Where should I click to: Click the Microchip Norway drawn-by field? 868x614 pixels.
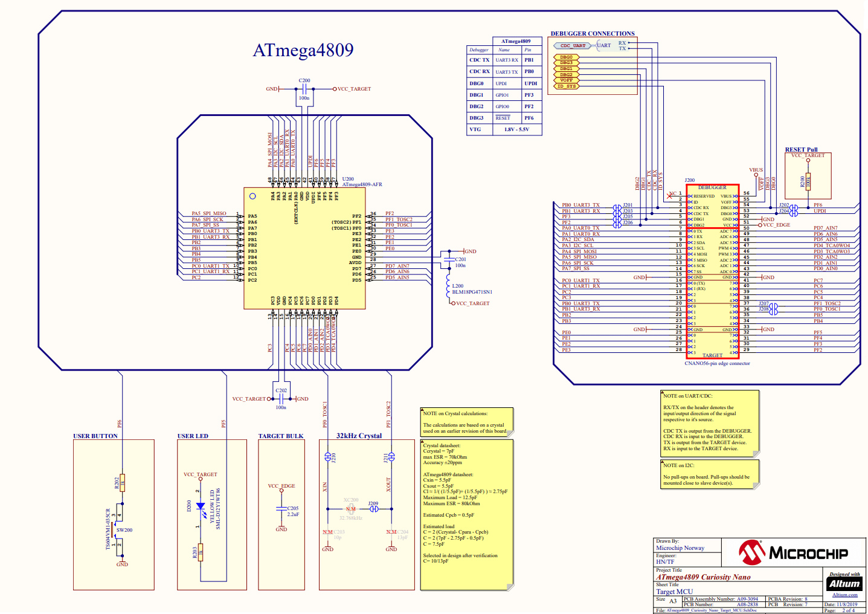[680, 548]
